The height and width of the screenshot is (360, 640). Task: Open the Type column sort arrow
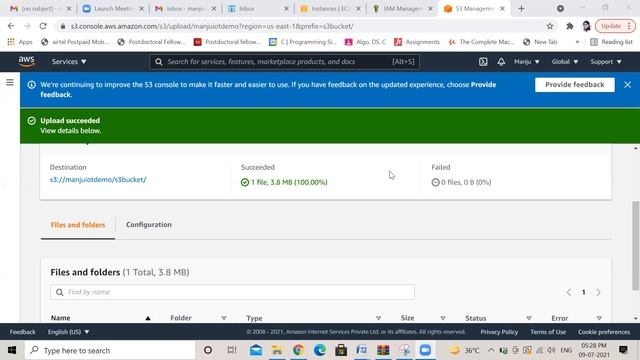point(378,318)
